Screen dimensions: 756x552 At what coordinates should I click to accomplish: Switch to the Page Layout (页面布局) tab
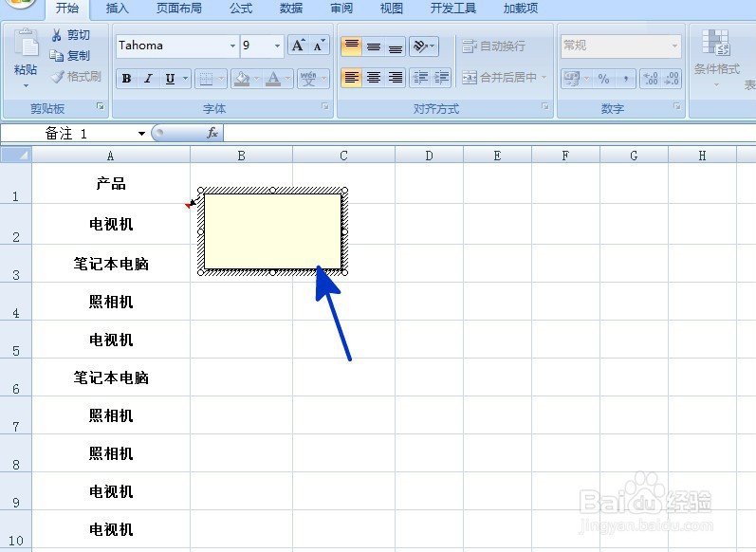pos(179,9)
